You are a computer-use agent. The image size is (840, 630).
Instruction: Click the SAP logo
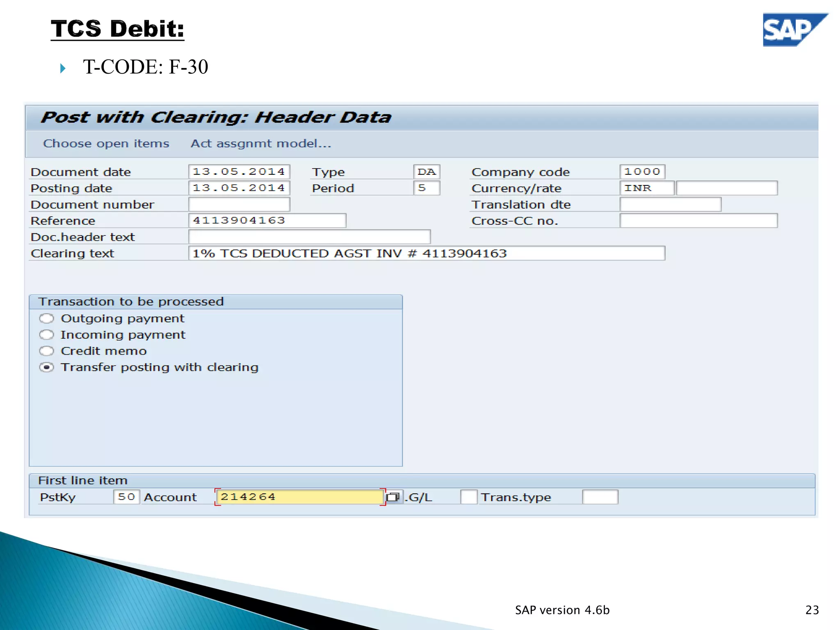[795, 30]
